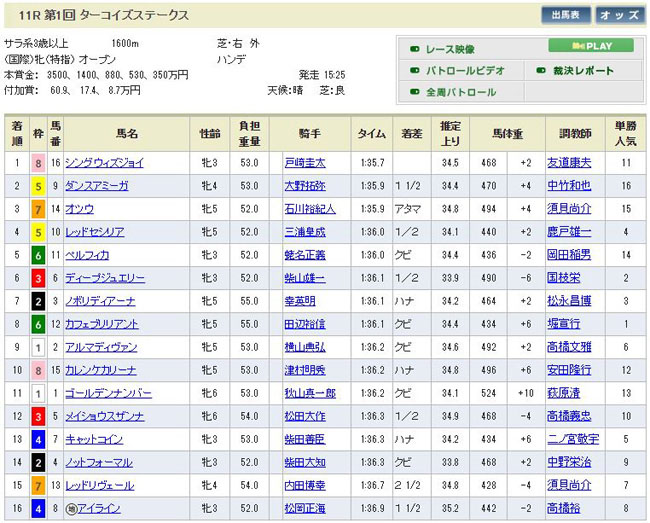Click the red frame 3 badge for ディープジュエリー
Viewport: 650px width, 523px height.
pyautogui.click(x=38, y=278)
